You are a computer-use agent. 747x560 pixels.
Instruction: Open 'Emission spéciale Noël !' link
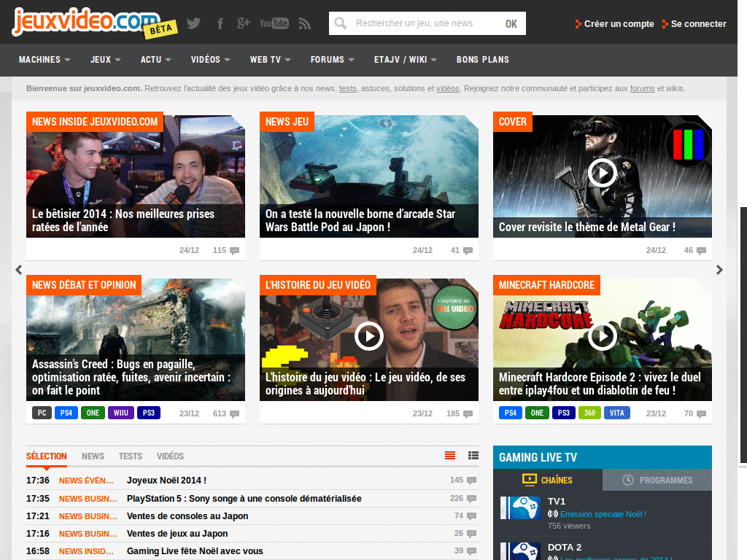pyautogui.click(x=603, y=514)
